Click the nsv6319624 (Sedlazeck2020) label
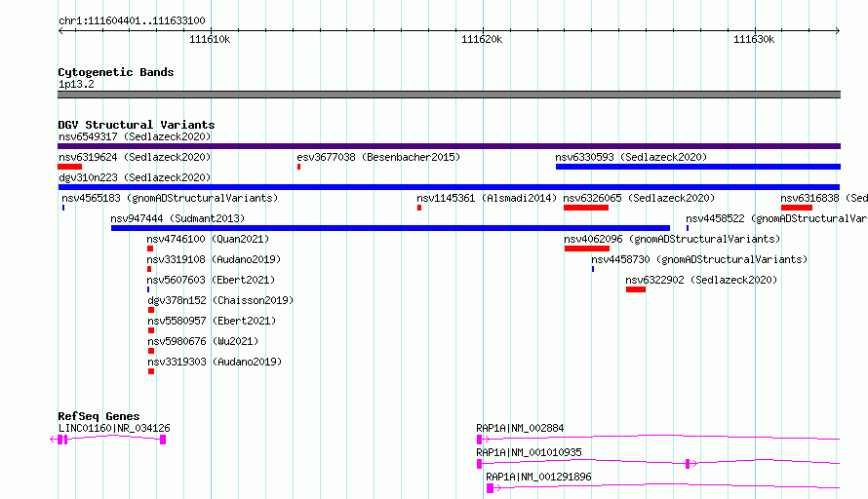 click(135, 157)
